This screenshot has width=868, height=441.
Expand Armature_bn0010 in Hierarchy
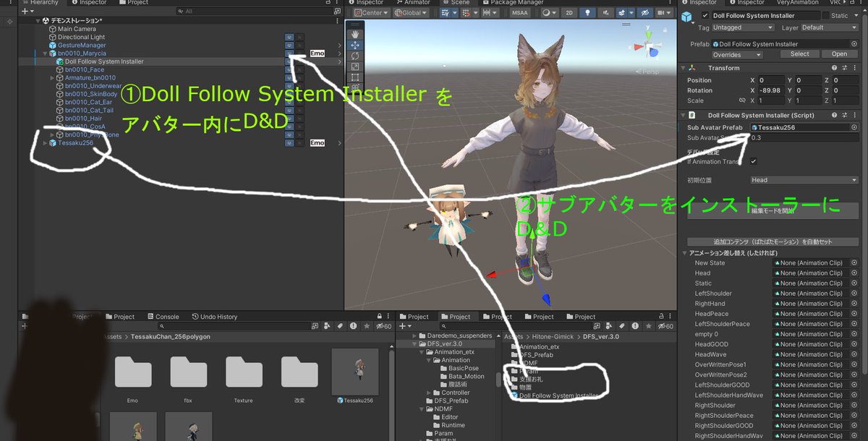[53, 77]
